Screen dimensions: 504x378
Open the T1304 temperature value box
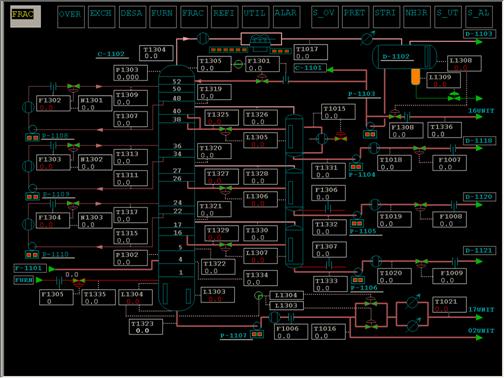click(x=156, y=53)
